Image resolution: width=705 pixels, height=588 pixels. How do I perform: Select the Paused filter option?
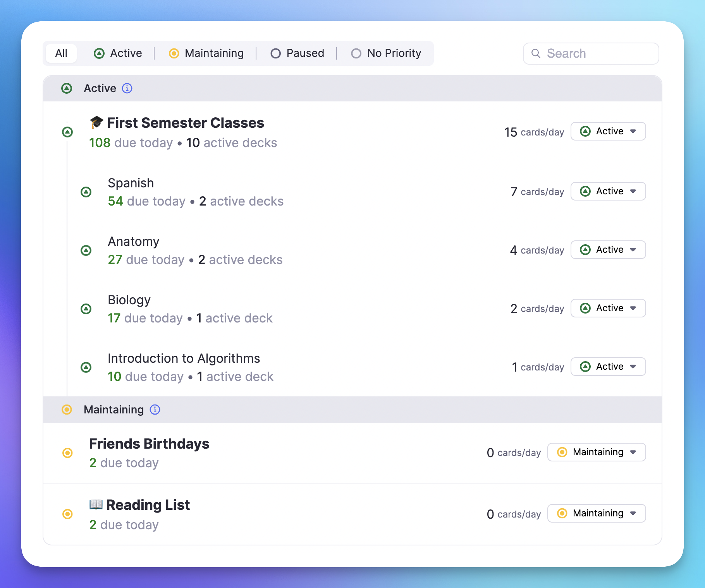[297, 53]
